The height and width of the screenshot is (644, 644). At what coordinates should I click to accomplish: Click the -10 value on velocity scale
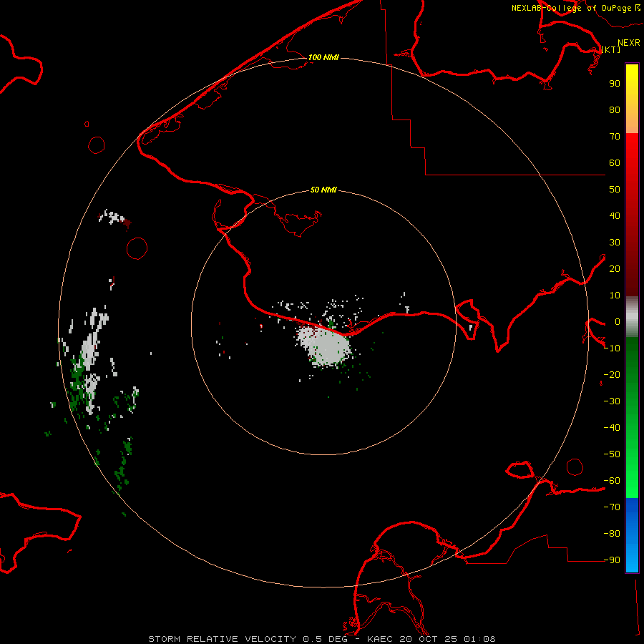(612, 348)
